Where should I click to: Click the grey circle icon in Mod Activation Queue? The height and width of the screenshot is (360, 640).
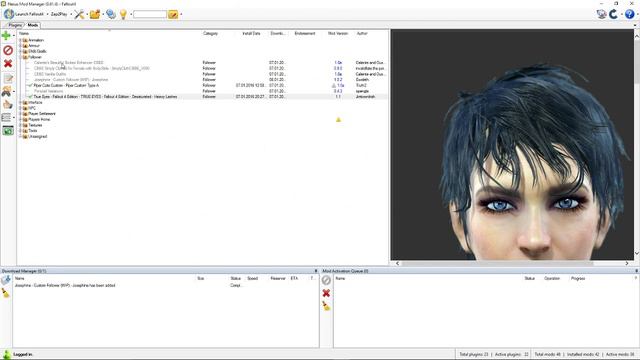pos(326,280)
